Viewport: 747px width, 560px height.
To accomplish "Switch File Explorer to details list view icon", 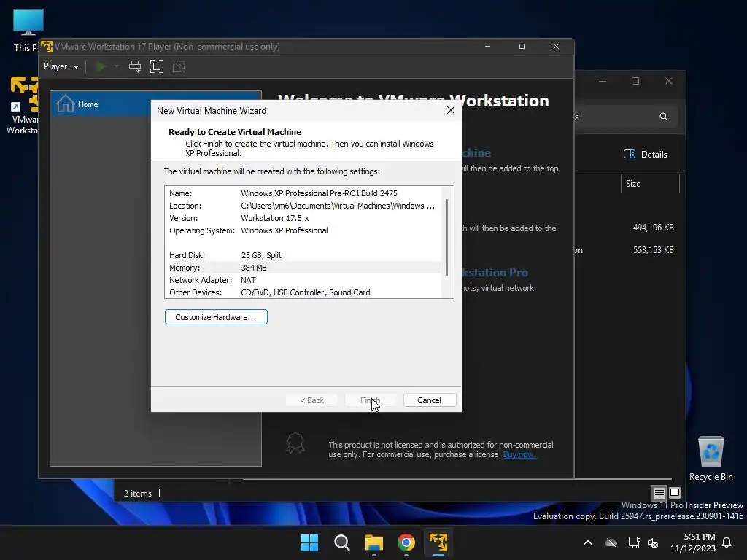I will pyautogui.click(x=659, y=493).
